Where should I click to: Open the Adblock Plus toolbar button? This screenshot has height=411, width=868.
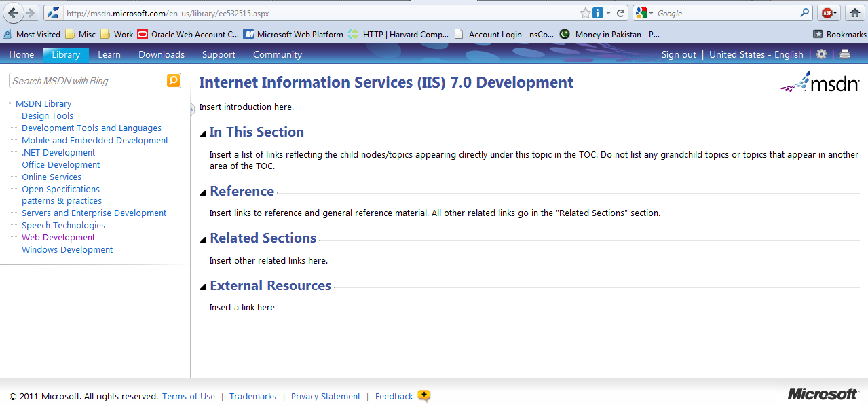coord(827,13)
